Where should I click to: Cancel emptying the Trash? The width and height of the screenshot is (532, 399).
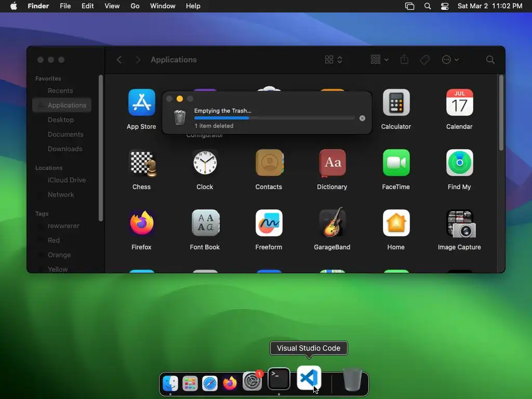[x=362, y=118]
